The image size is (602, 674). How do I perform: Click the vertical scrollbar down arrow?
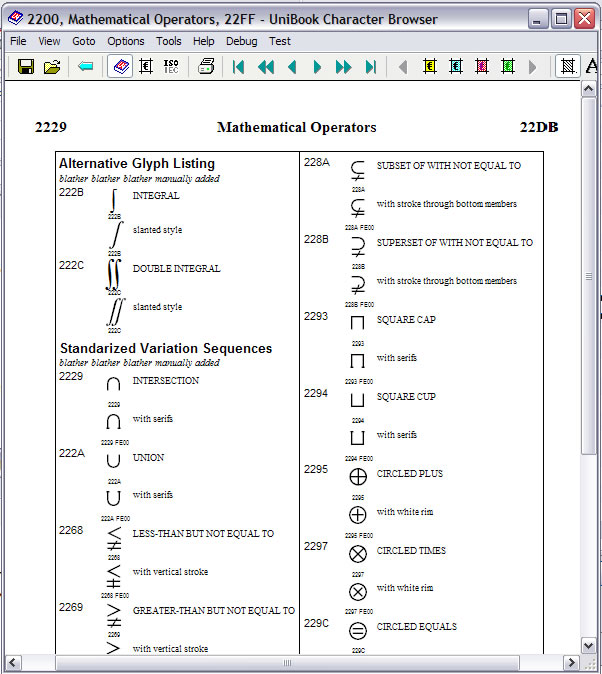(590, 645)
